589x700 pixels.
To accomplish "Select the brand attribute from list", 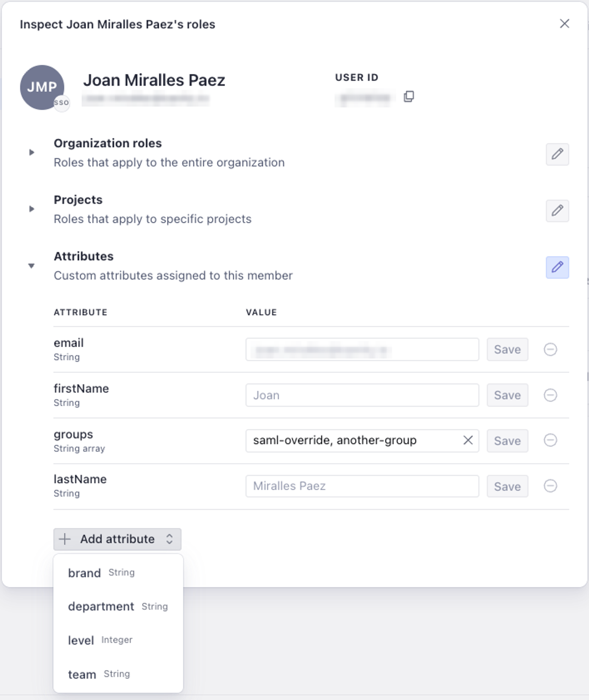I will point(85,572).
